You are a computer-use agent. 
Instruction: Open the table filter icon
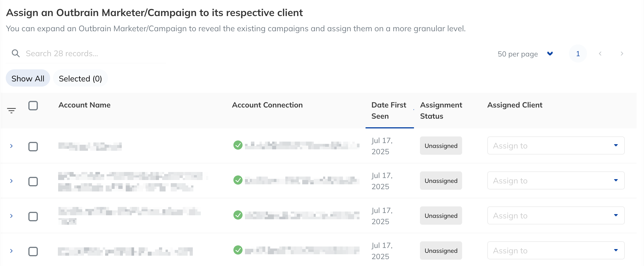click(11, 110)
